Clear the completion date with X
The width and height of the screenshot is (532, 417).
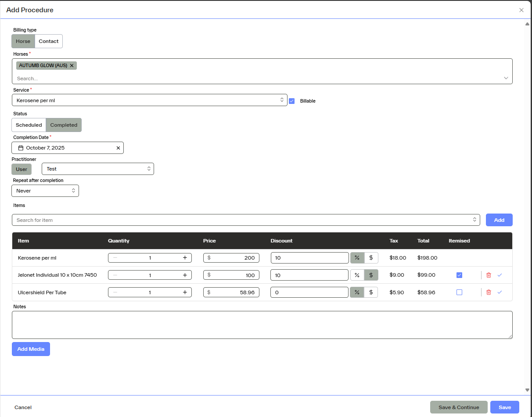[118, 148]
